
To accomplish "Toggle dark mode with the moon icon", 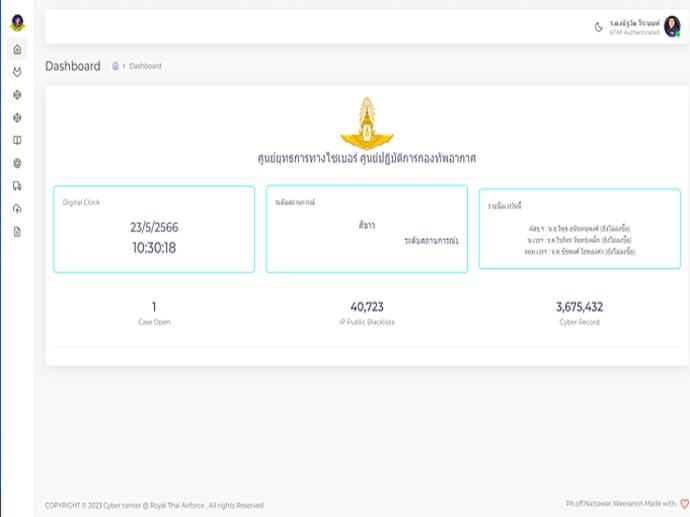I will (599, 27).
